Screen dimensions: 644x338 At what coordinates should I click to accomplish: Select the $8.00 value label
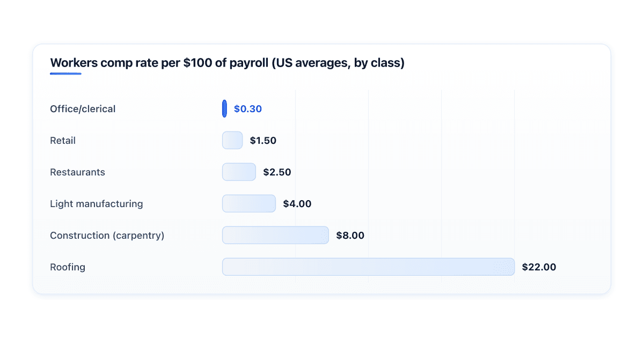pos(350,236)
